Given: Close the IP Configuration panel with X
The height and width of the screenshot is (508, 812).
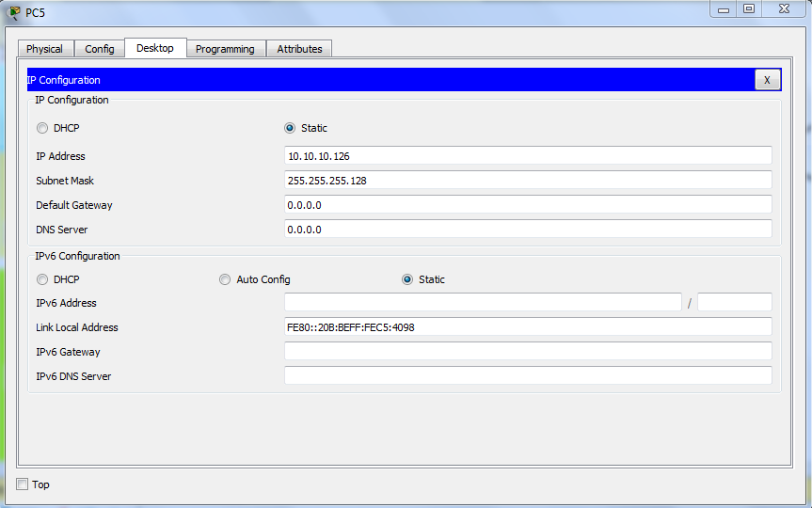Looking at the screenshot, I should pos(767,80).
